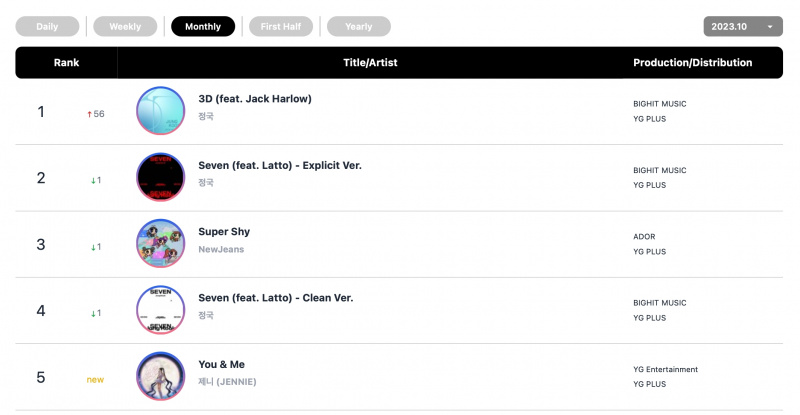Click the red up-arrow 56 rank change

point(95,114)
